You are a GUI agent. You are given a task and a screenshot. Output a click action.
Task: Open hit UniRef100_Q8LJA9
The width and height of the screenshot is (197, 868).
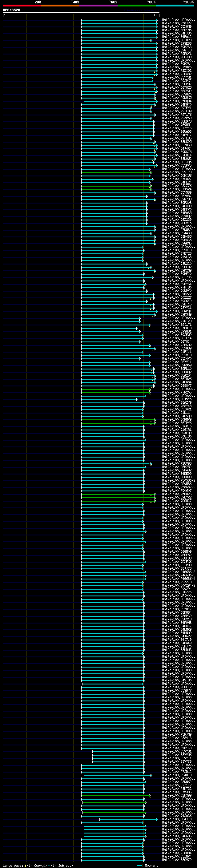coord(177,57)
